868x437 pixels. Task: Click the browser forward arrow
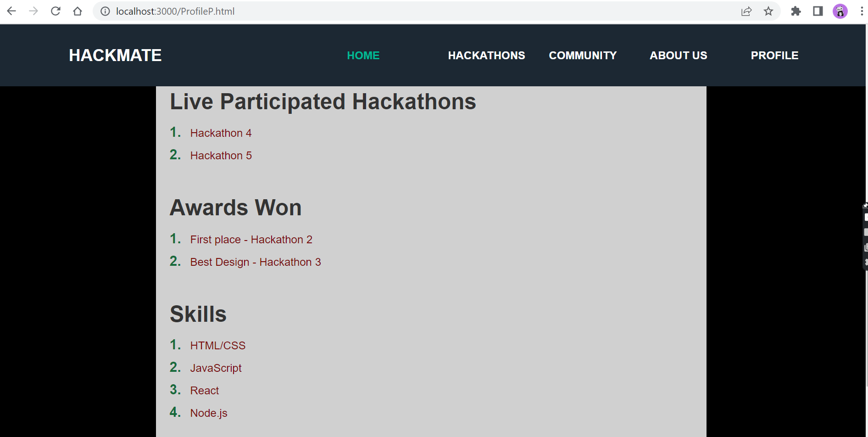point(33,11)
